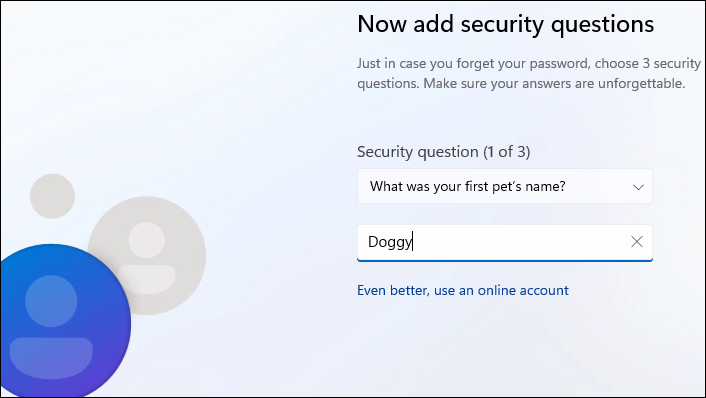706x398 pixels.
Task: Click empty space right of Doggy text
Action: pyautogui.click(x=518, y=242)
